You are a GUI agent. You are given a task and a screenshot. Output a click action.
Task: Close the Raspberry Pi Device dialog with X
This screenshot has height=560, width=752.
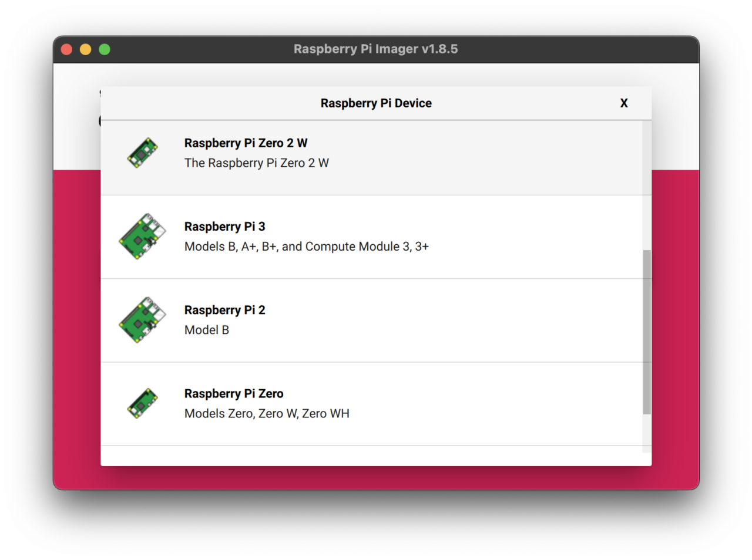pyautogui.click(x=624, y=103)
